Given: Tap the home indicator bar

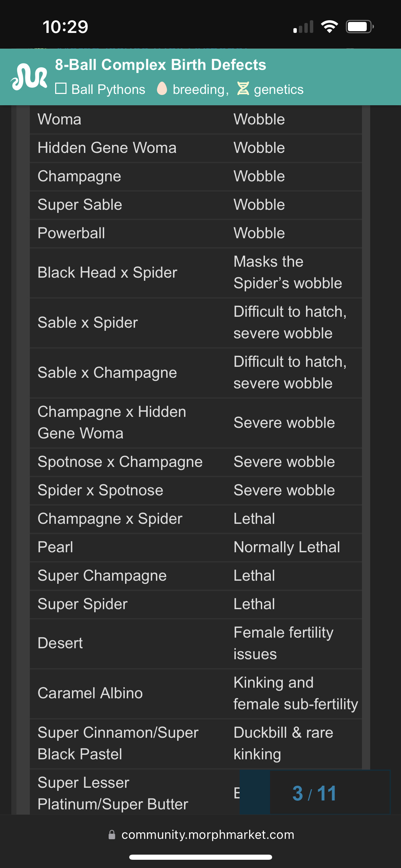Looking at the screenshot, I should (200, 857).
